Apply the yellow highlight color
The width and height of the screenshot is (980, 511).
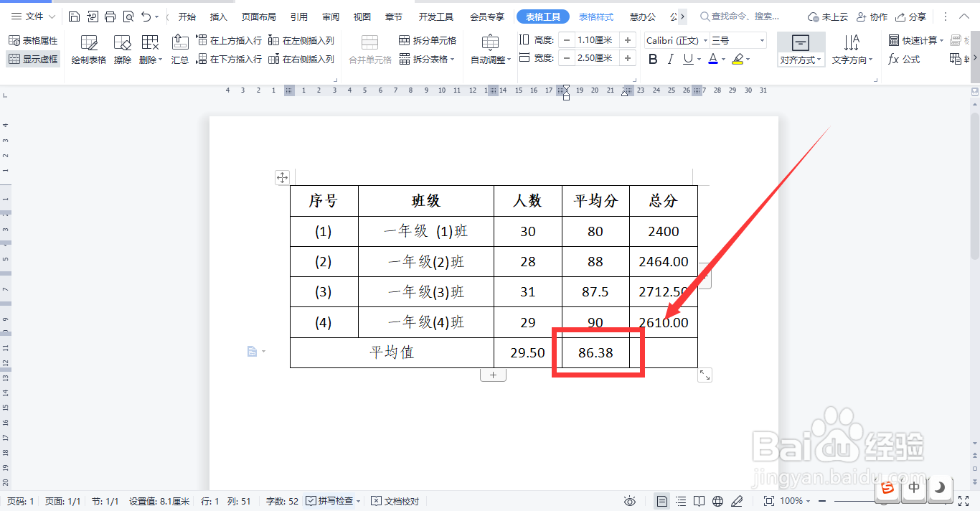(738, 60)
